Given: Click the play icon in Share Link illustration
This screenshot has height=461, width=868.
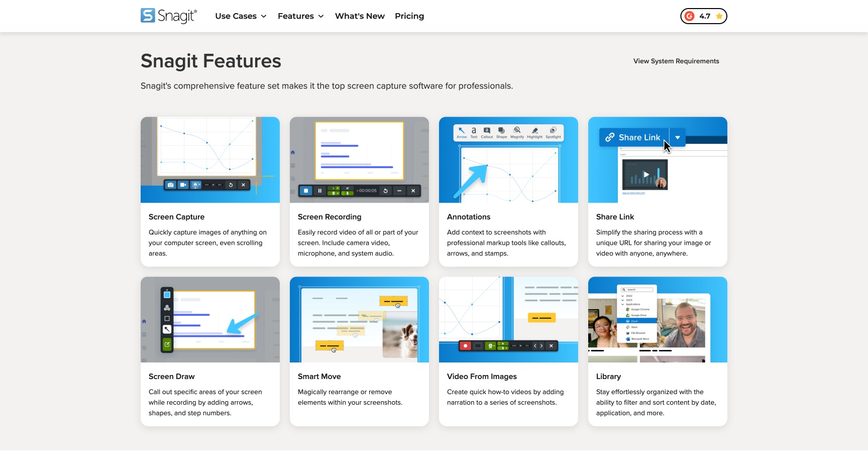Looking at the screenshot, I should [x=646, y=174].
